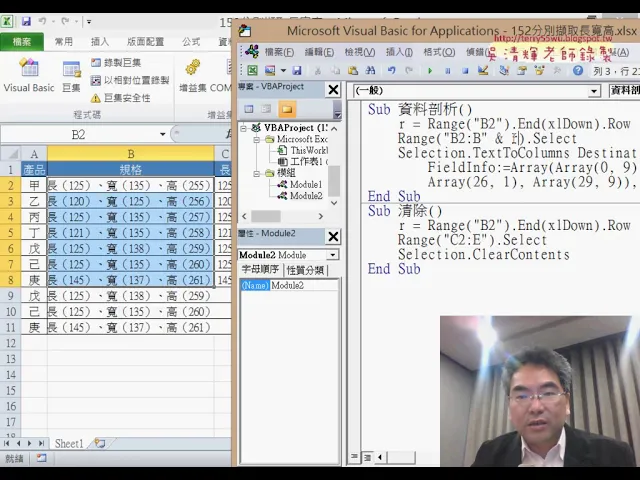Open the Sheet1 worksheet tab
Image resolution: width=640 pixels, height=480 pixels.
[69, 444]
